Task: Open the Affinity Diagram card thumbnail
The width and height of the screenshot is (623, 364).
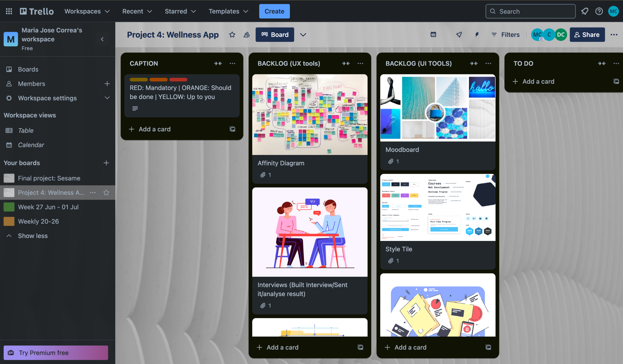Action: point(309,115)
